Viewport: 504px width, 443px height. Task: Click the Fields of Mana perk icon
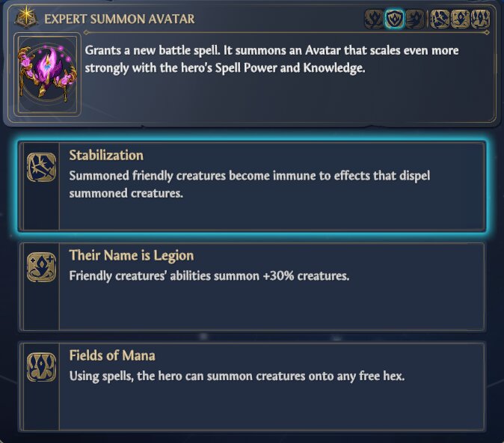(x=41, y=367)
